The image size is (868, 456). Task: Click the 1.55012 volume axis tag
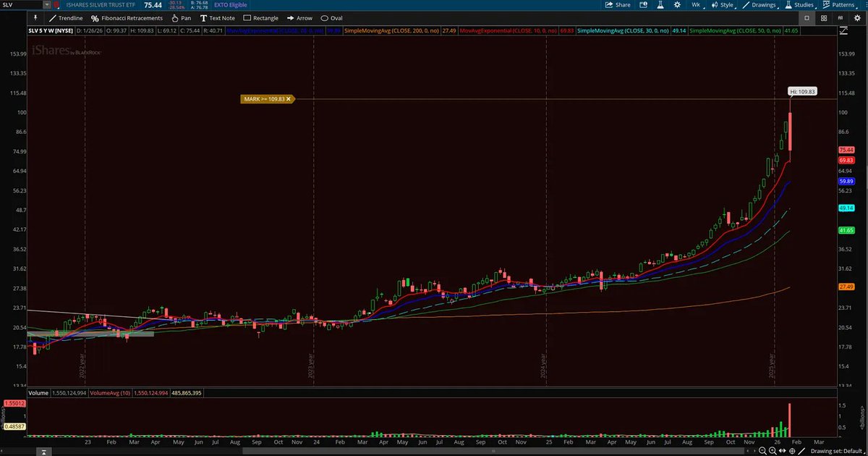click(15, 402)
